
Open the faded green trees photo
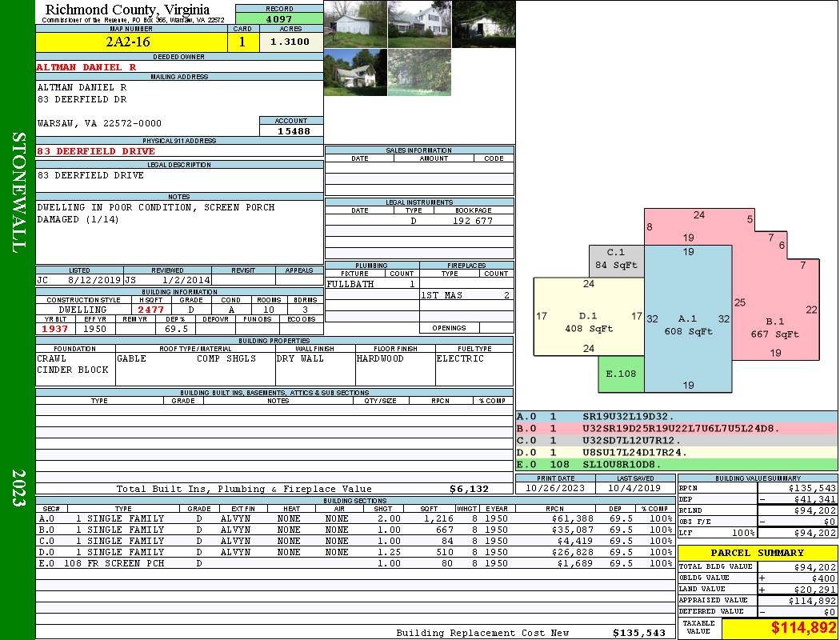419,72
